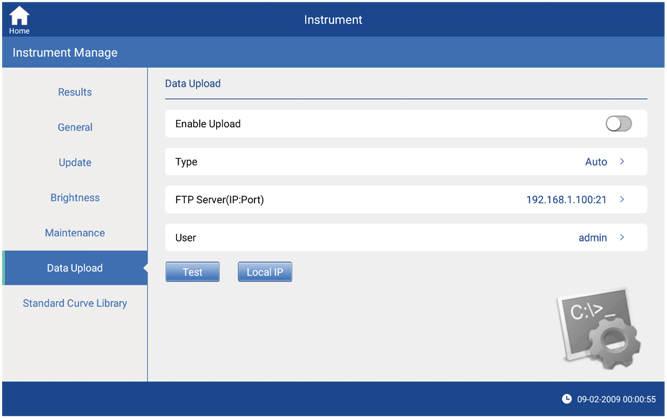Switch to the Update section

point(75,162)
